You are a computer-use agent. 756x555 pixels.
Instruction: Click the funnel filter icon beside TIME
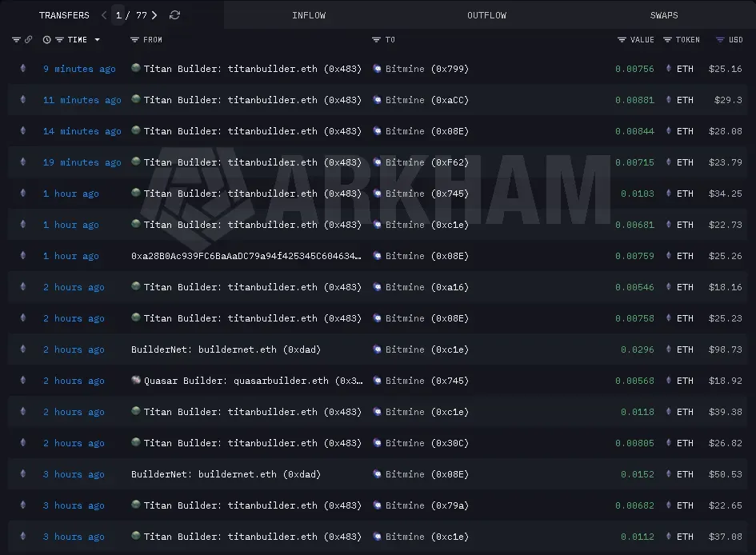tap(59, 39)
